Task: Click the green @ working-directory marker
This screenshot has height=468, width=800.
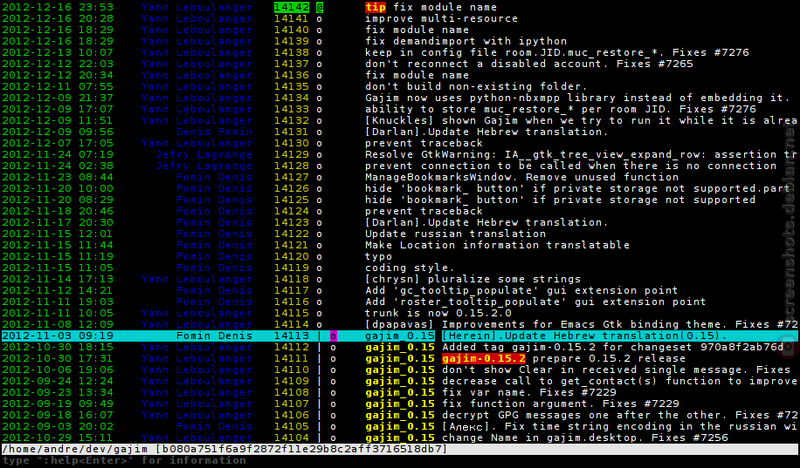Action: [x=319, y=7]
